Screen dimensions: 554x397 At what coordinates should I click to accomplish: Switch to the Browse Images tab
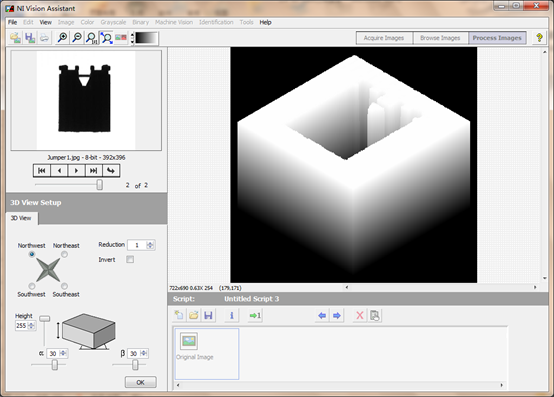(x=440, y=38)
